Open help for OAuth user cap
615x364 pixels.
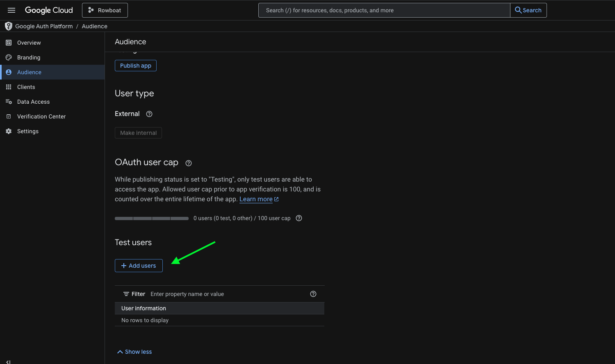point(188,163)
